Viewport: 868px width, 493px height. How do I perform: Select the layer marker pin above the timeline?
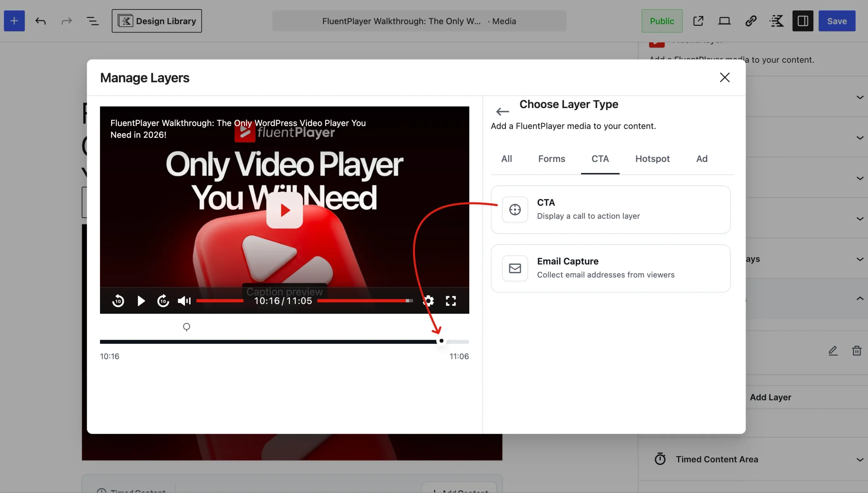click(x=186, y=327)
